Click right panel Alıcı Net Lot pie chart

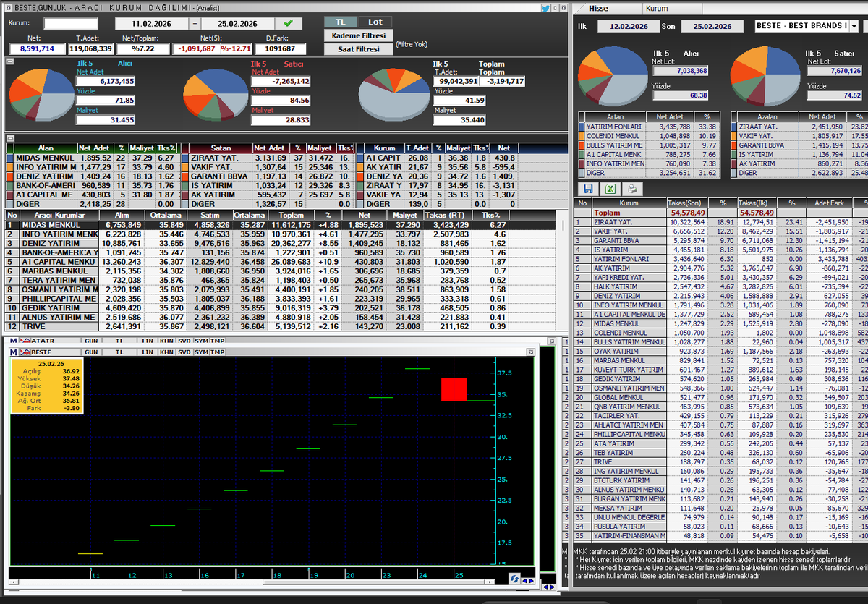611,76
